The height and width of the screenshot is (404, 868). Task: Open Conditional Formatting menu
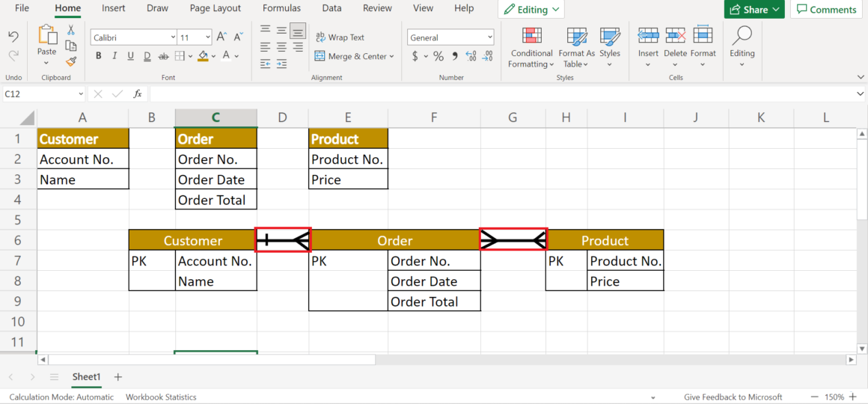(x=531, y=45)
